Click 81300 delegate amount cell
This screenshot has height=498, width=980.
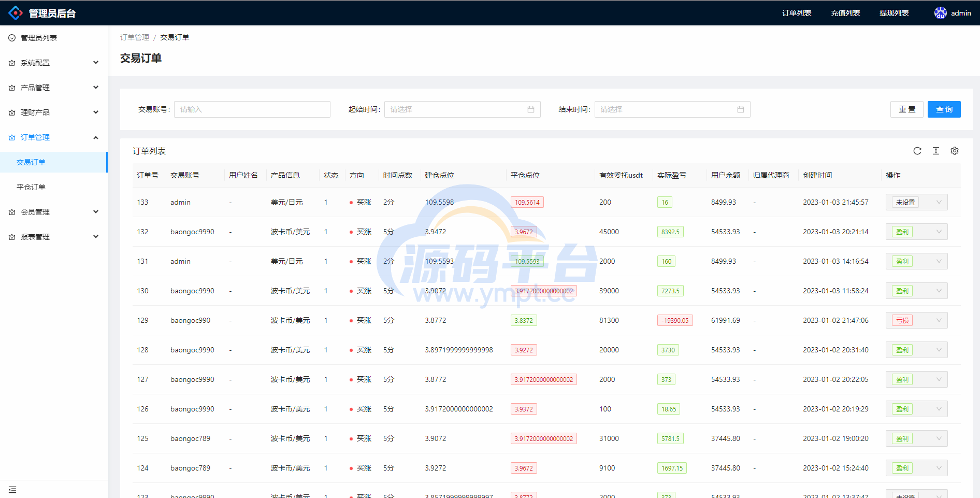coord(609,320)
